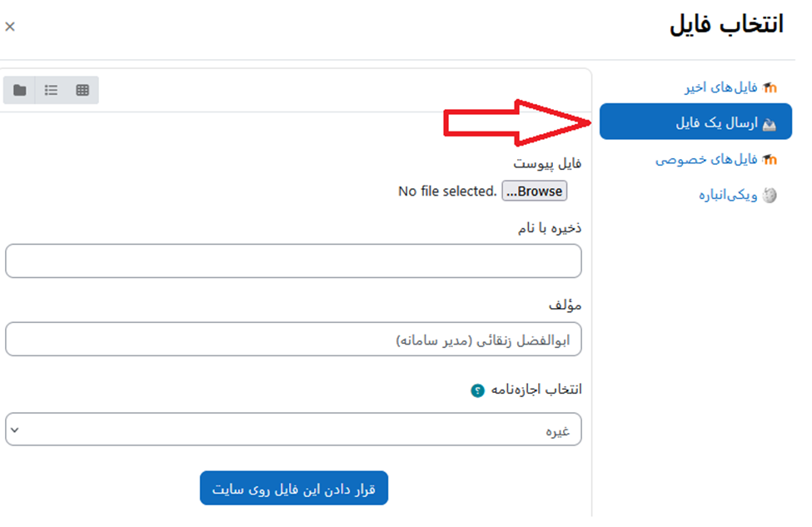Open the licence dropdown showing غیره

293,429
